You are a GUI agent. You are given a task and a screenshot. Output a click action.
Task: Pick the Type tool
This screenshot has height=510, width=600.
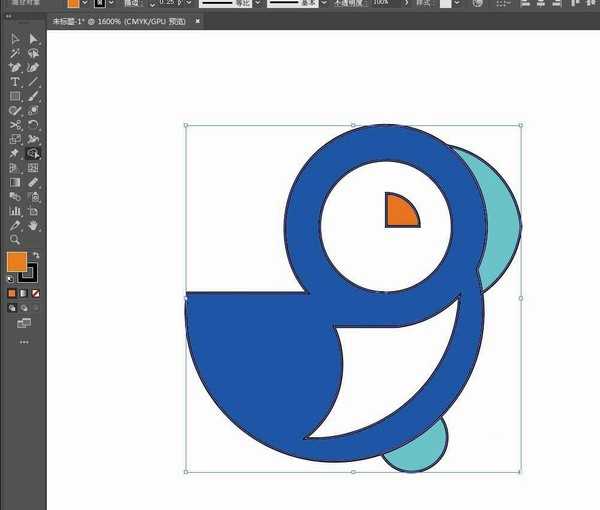coord(15,82)
